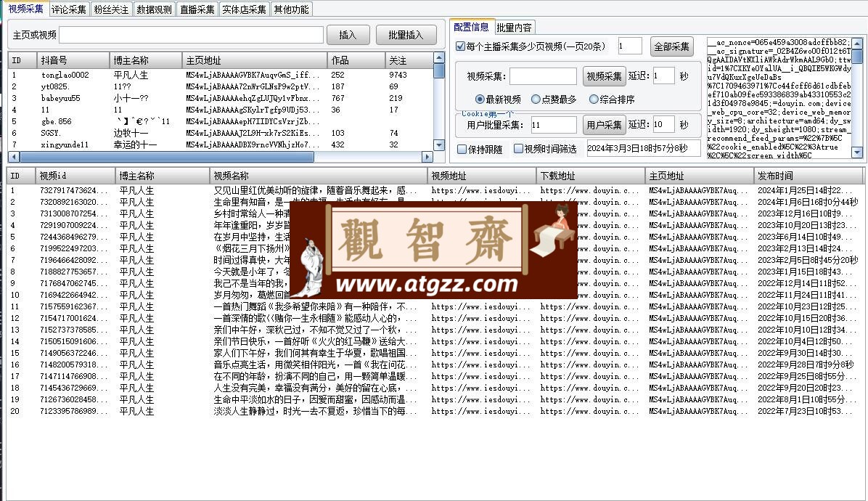Click the 用户批量采集 input field

click(x=554, y=125)
